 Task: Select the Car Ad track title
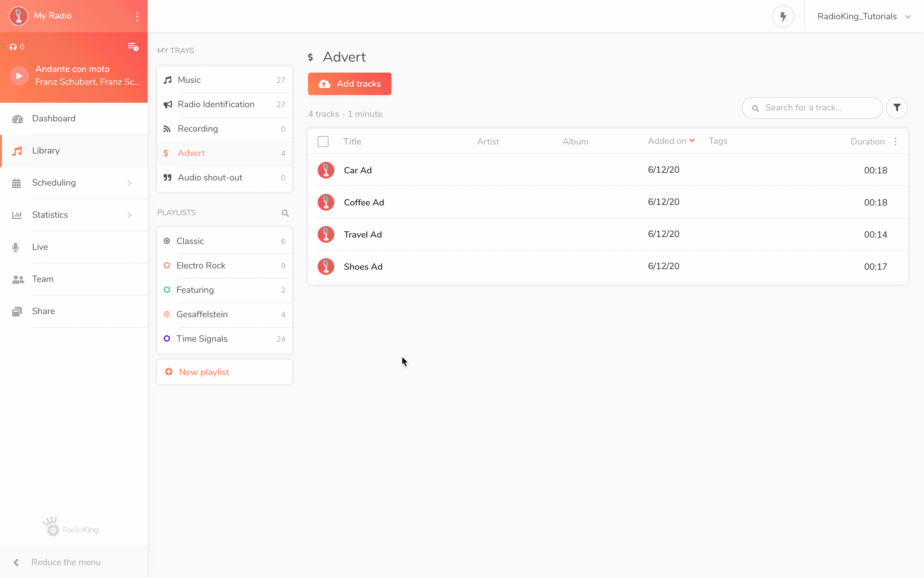pyautogui.click(x=358, y=171)
